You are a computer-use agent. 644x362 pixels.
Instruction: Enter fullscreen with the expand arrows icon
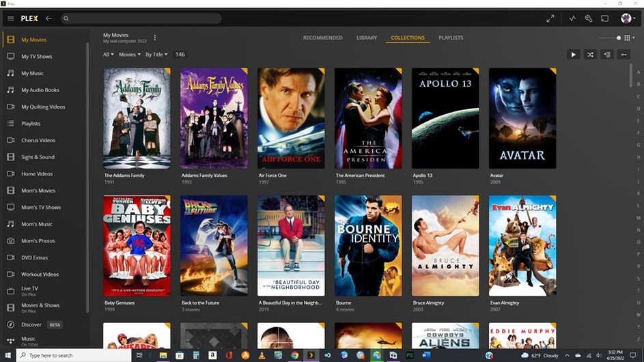coord(550,18)
